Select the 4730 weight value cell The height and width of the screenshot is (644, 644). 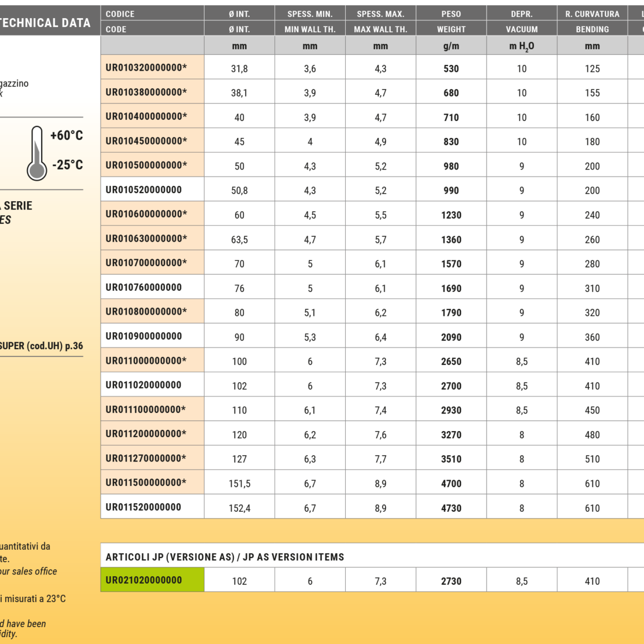click(x=451, y=508)
